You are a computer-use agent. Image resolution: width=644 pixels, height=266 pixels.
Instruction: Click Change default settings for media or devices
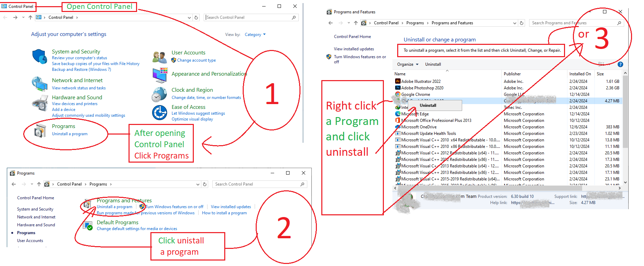[x=137, y=229]
